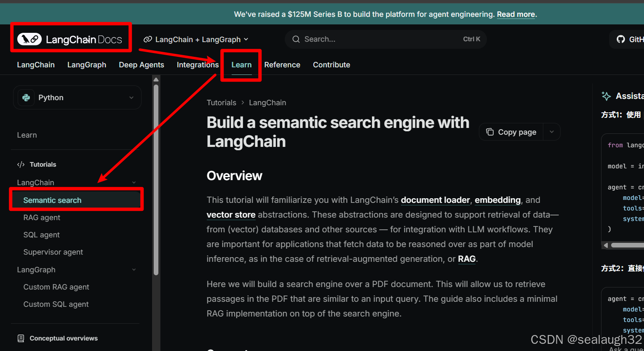Click the Tutorials breadcrumb
The height and width of the screenshot is (351, 644).
tap(222, 103)
